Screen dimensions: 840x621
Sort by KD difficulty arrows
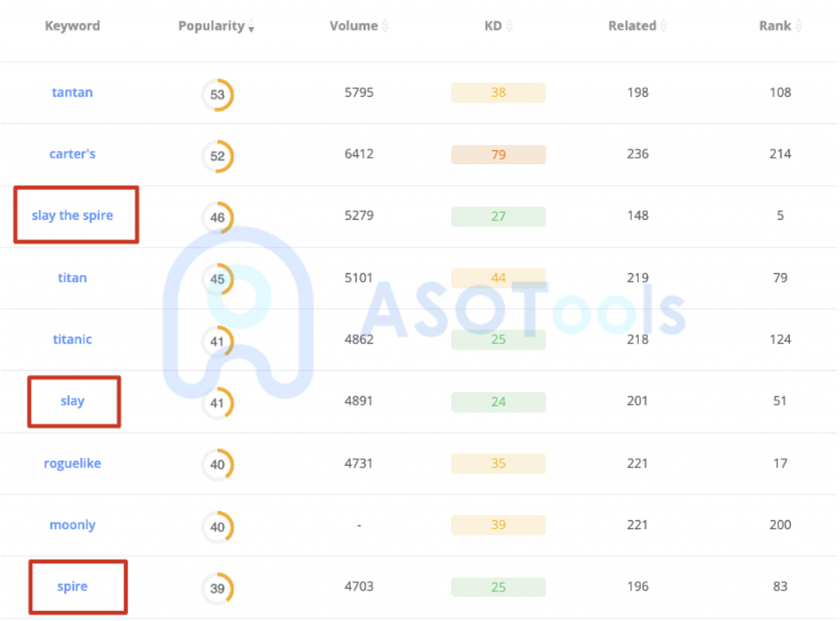pos(509,26)
